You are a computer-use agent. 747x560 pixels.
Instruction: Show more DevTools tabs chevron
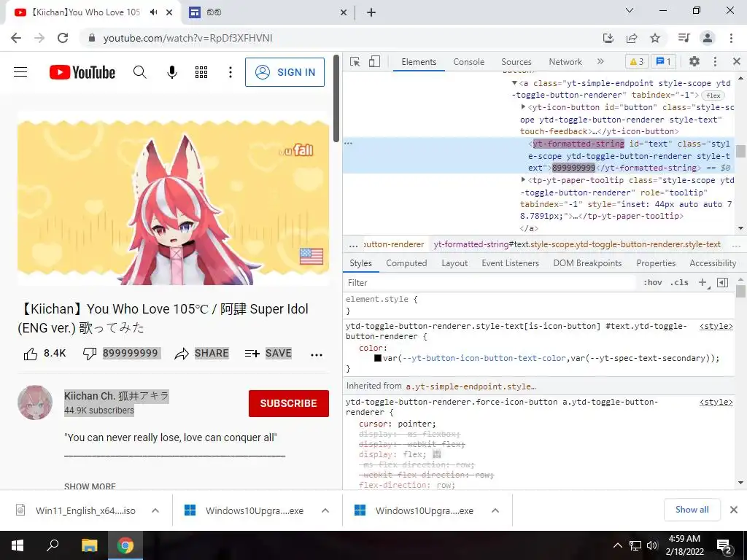(600, 61)
